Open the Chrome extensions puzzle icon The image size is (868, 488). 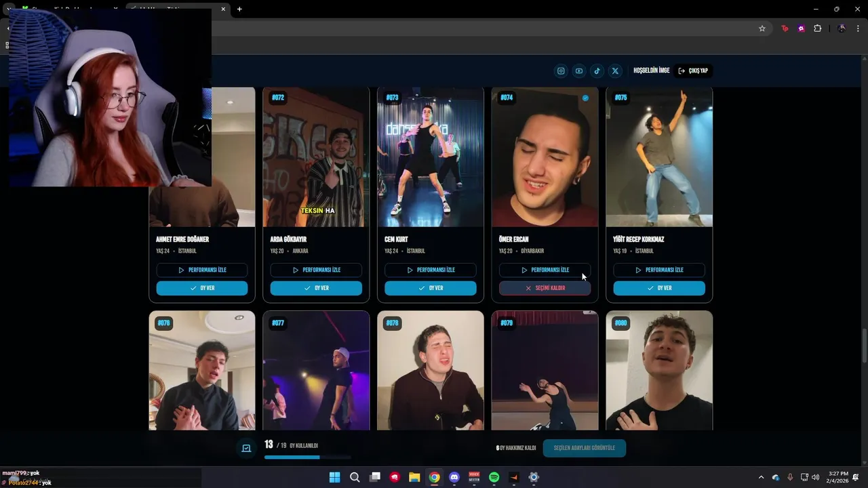817,28
